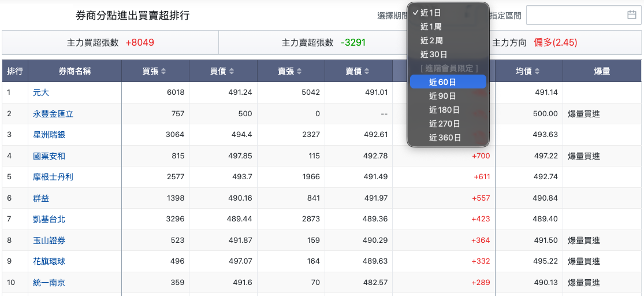Click the +289 net buy value

click(481, 283)
